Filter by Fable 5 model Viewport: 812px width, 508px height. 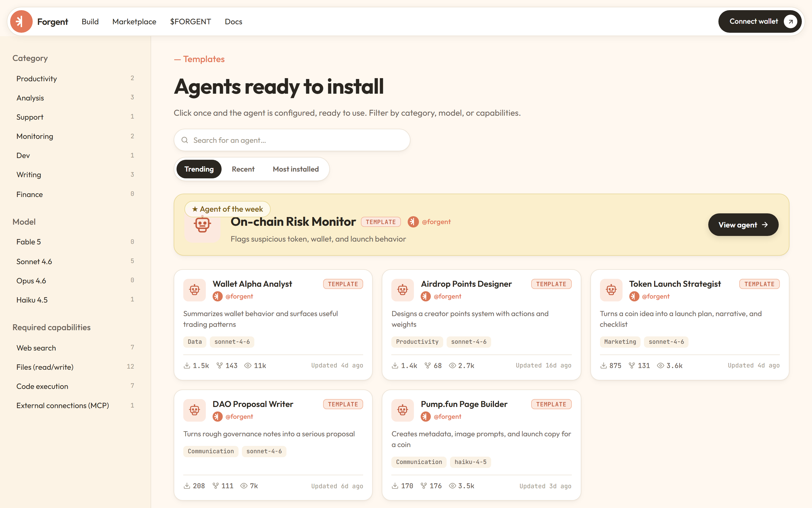[x=75, y=242]
